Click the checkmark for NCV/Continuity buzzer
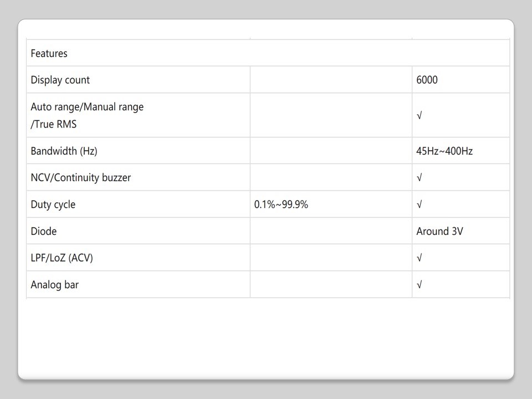The width and height of the screenshot is (532, 399). coord(420,177)
